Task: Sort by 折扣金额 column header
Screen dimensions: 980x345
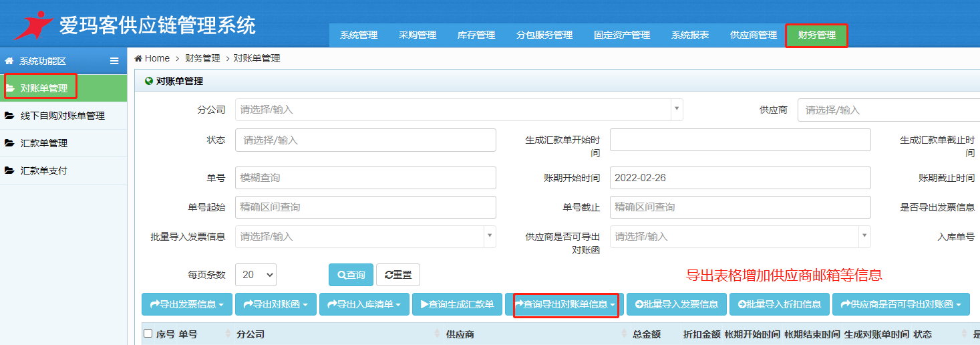Action: coord(702,334)
